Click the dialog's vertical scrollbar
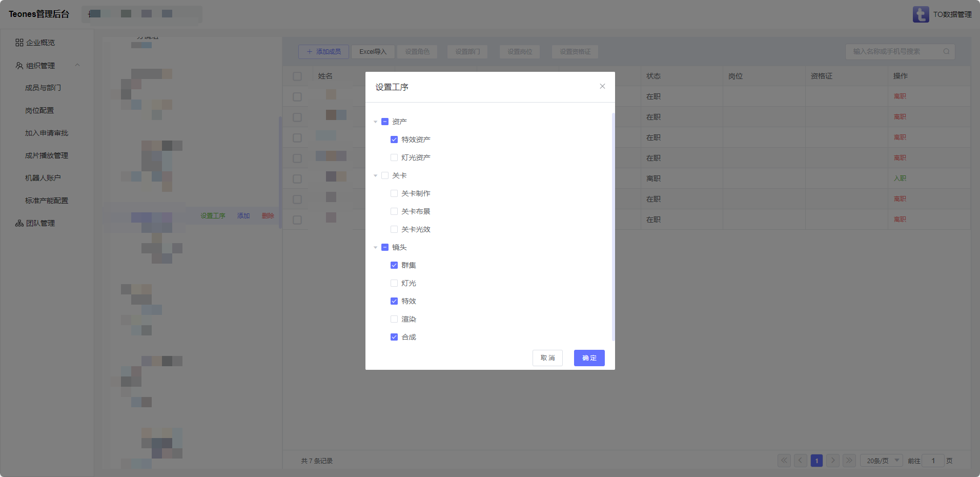Screen dimensions: 980x477 point(613,226)
